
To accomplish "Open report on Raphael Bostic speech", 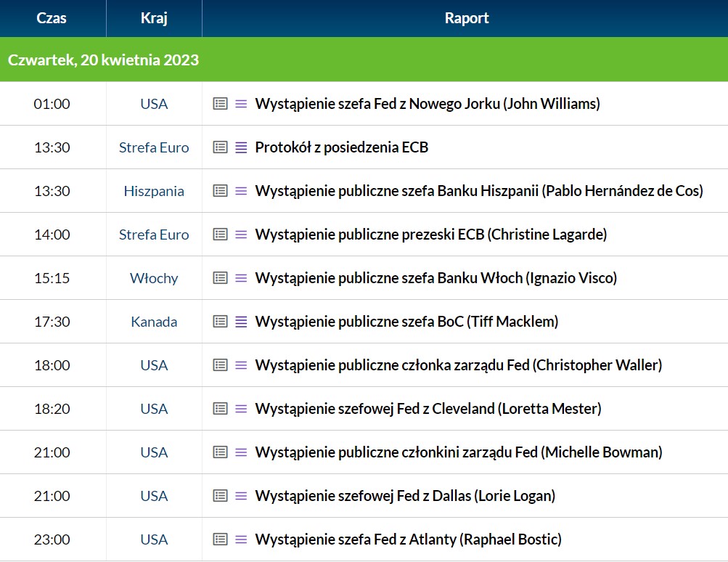I will (409, 539).
